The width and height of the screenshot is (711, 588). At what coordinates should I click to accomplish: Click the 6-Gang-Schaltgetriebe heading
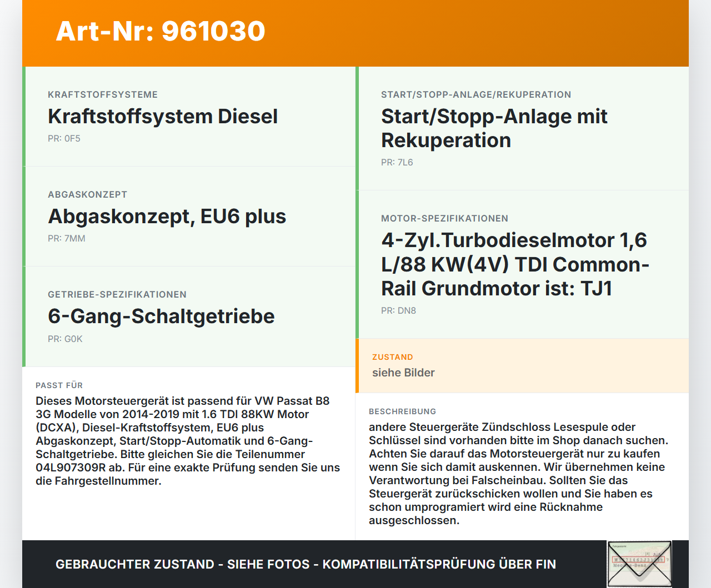[x=161, y=316]
